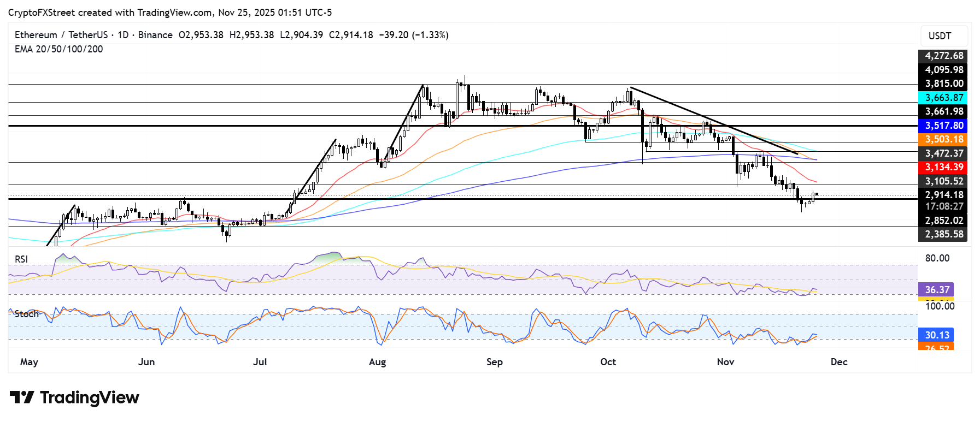The height and width of the screenshot is (422, 980).
Task: Click the red 3,134.39 EMA price tag
Action: (943, 167)
